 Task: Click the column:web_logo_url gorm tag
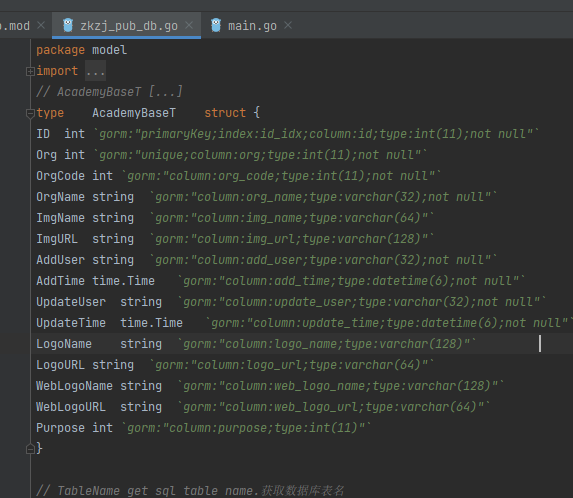(x=334, y=407)
